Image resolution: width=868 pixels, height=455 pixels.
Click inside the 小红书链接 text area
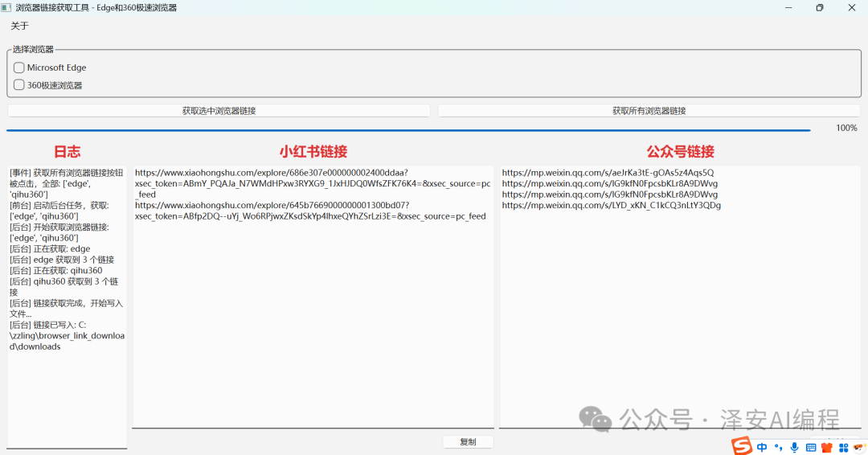point(313,297)
